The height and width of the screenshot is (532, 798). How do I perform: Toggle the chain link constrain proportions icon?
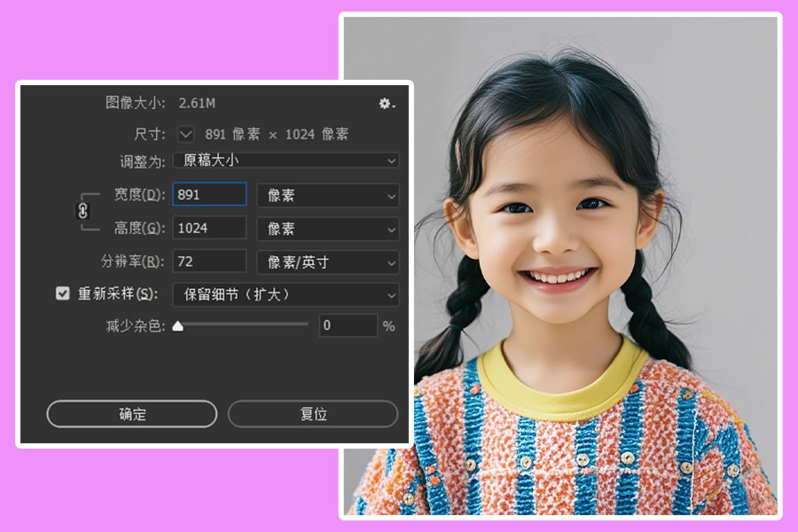pos(83,211)
